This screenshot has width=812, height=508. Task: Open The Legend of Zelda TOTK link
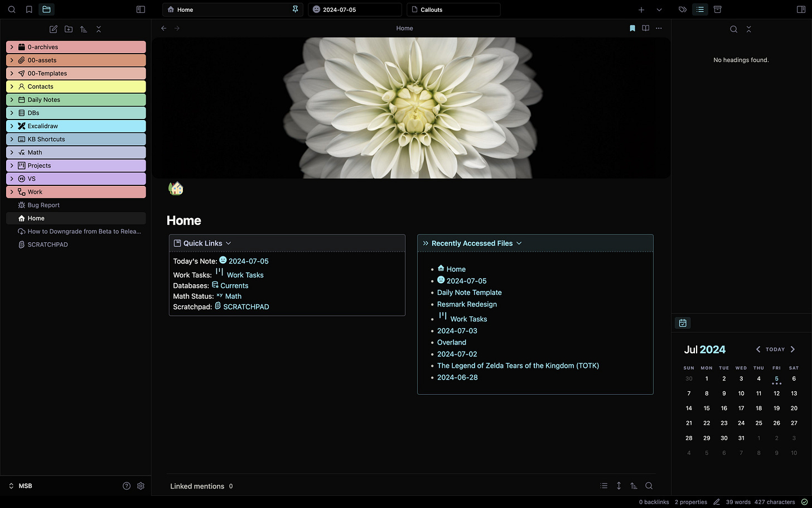(x=518, y=366)
